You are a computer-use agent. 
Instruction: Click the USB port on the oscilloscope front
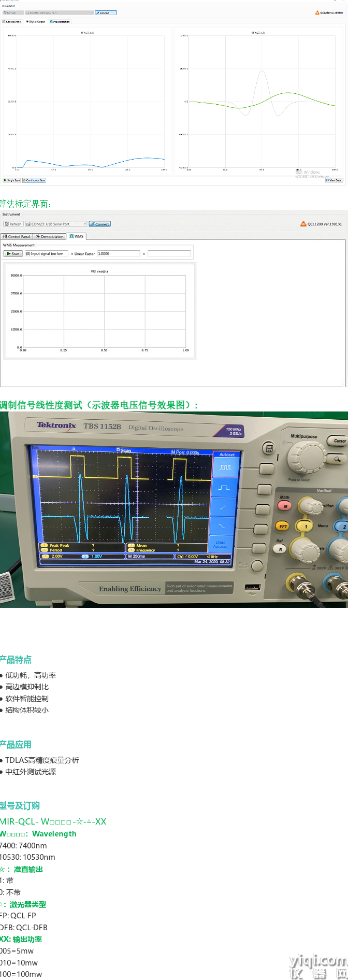click(x=253, y=588)
